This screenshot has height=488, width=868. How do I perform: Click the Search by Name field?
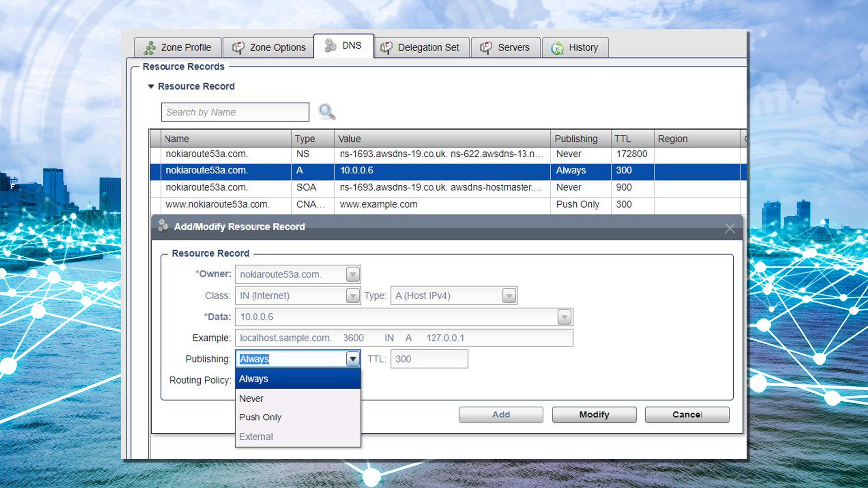pyautogui.click(x=235, y=112)
